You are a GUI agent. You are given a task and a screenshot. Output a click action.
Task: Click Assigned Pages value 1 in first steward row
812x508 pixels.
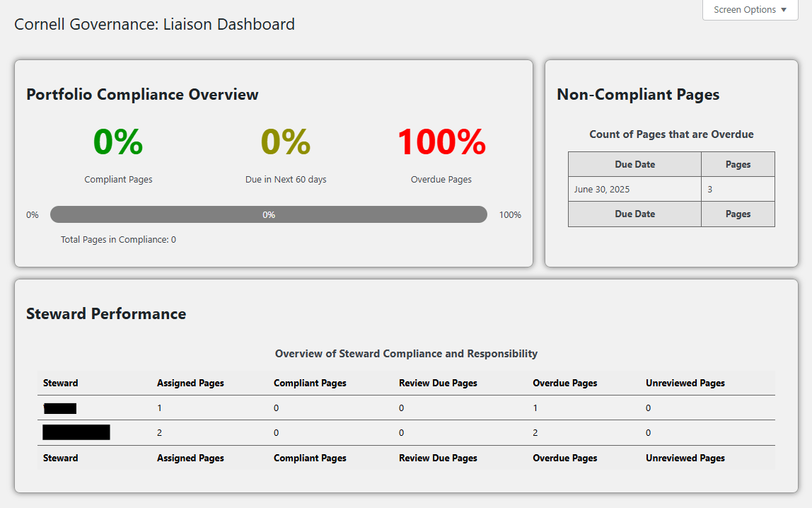[160, 408]
